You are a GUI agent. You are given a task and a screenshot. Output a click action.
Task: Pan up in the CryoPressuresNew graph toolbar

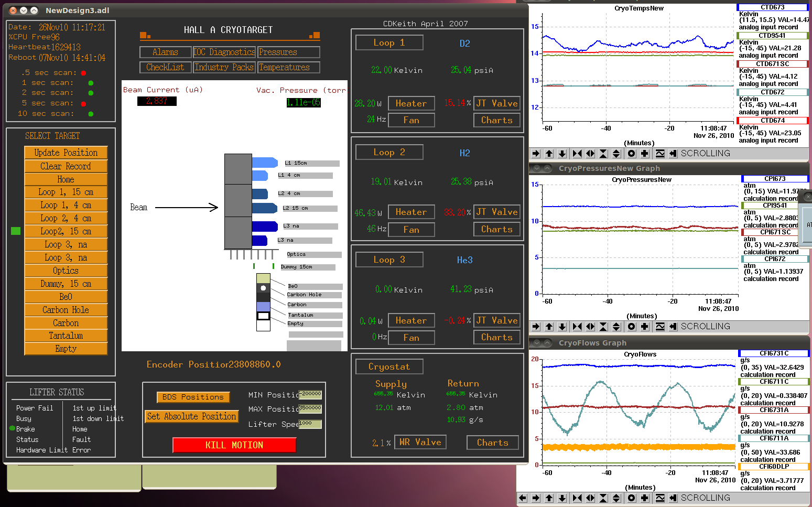(x=549, y=327)
